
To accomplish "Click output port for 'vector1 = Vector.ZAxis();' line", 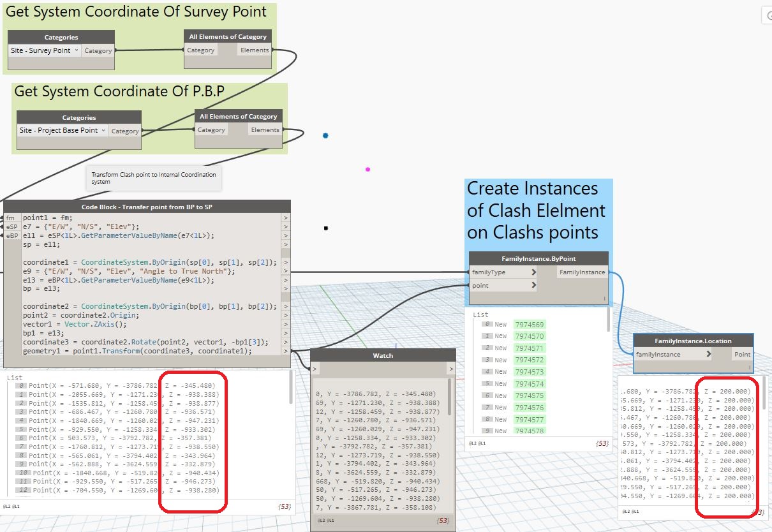I will tap(286, 325).
